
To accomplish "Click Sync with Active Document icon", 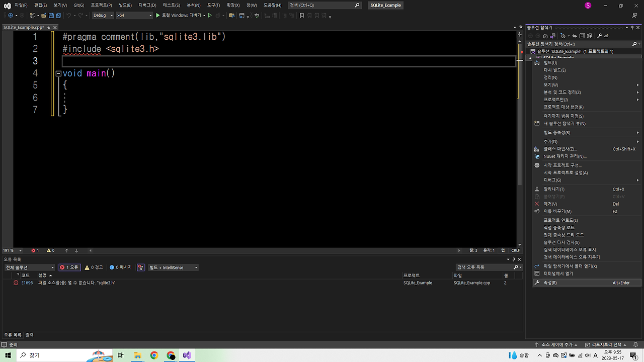I will (575, 36).
